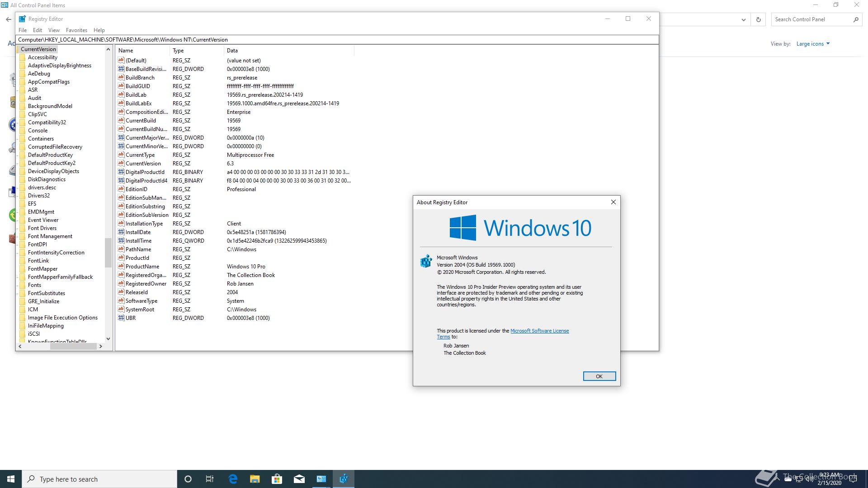Expand the Control Panel address bar dropdown
This screenshot has width=868, height=488.
(743, 19)
